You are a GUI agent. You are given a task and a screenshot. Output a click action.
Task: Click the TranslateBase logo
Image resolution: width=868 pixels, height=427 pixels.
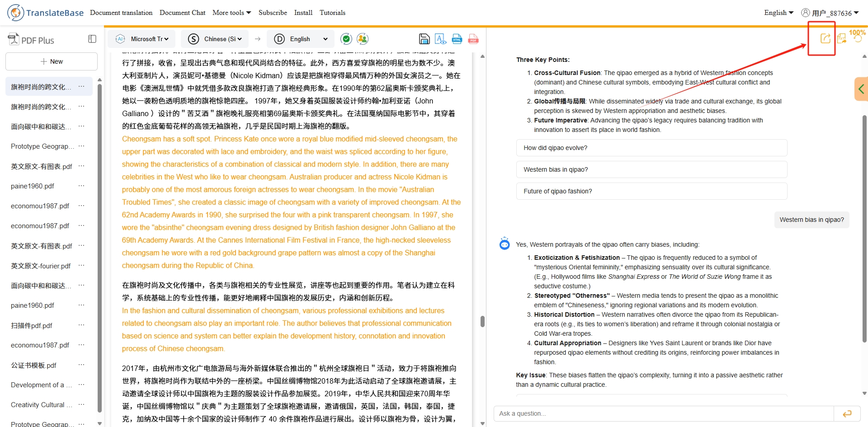(x=45, y=13)
